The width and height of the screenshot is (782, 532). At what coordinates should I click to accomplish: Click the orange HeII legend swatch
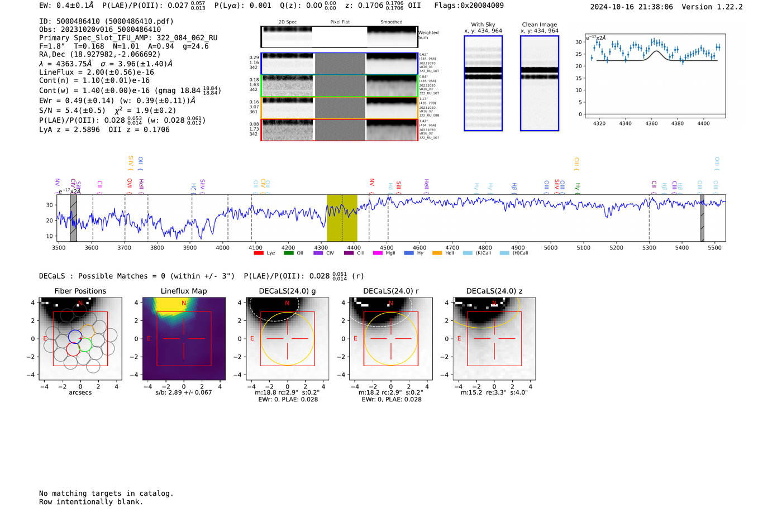437,253
